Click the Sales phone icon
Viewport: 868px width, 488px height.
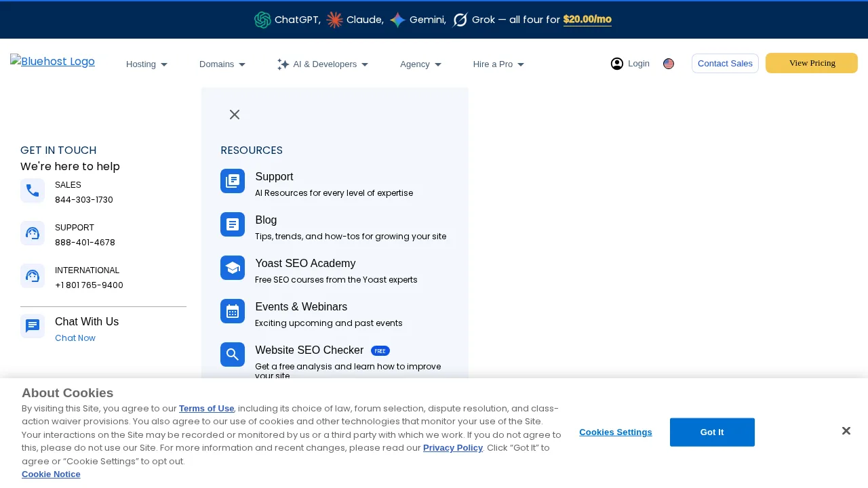(33, 190)
